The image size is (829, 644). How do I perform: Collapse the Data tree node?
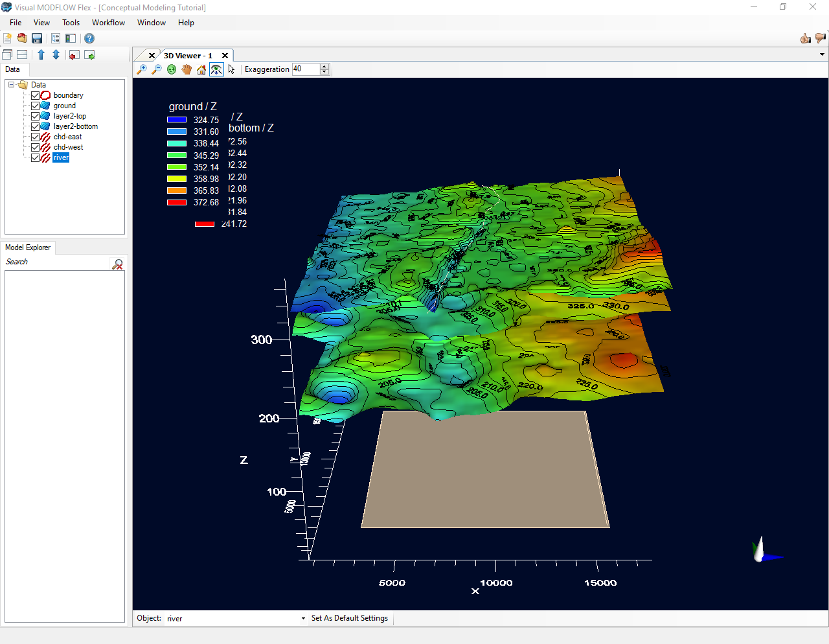[11, 85]
